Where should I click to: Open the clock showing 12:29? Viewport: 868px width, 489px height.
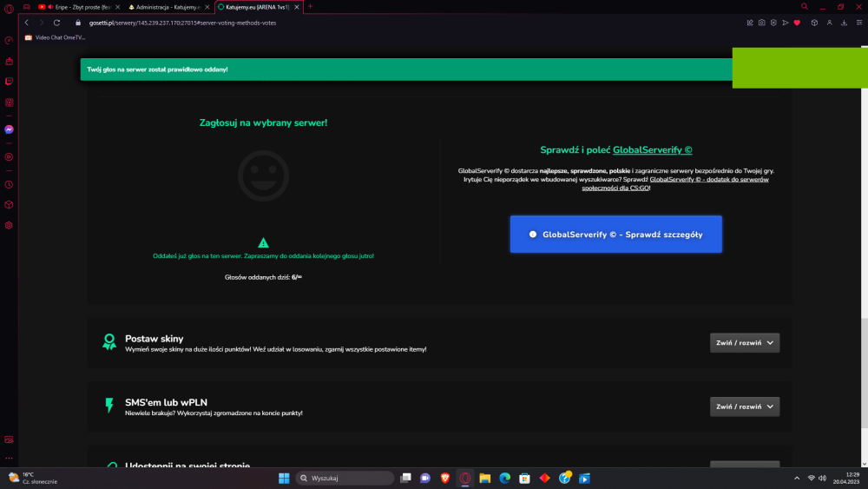(845, 478)
